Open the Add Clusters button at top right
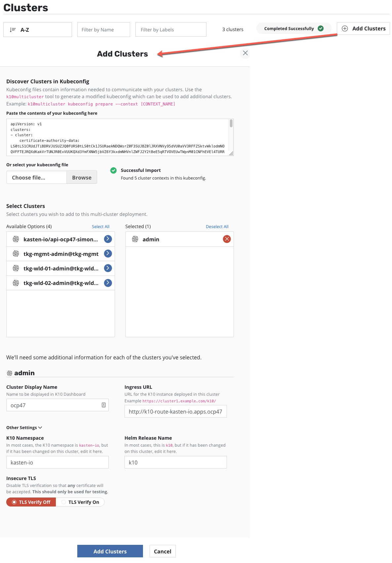The width and height of the screenshot is (392, 563). [363, 28]
